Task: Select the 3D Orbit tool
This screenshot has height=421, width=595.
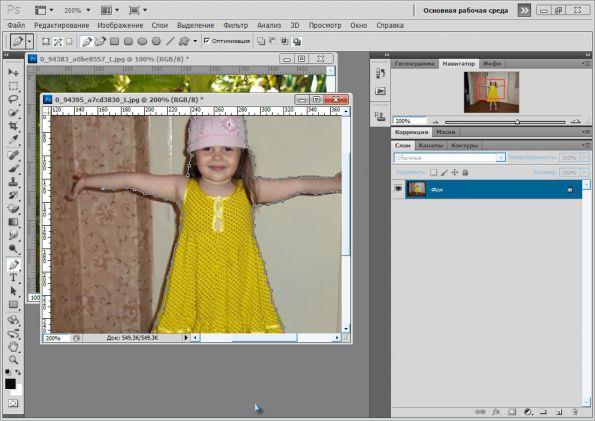Action: coord(13,334)
